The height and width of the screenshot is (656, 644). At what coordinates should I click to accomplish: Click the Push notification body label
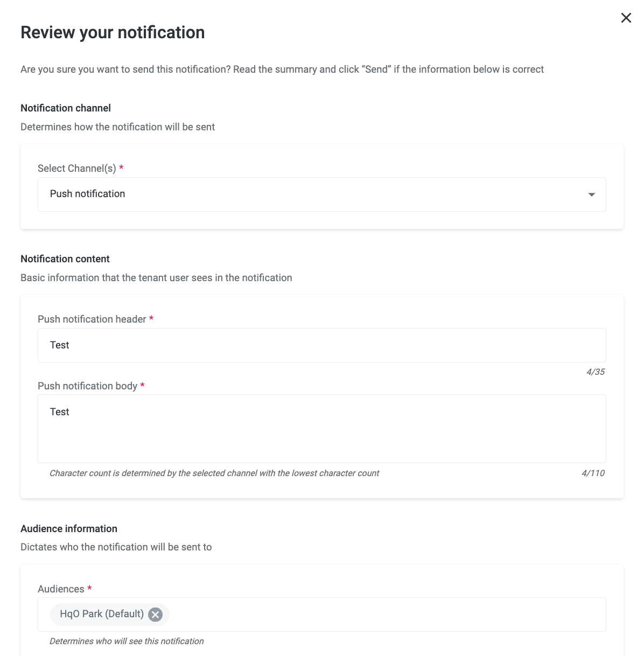(87, 386)
